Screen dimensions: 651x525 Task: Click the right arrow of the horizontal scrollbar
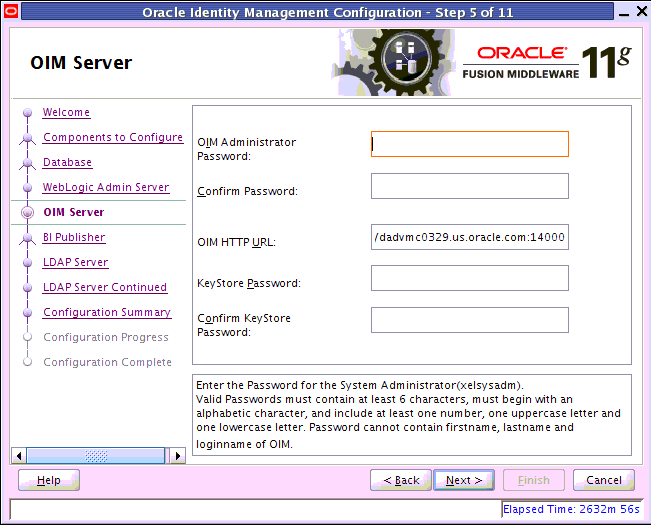[x=178, y=456]
